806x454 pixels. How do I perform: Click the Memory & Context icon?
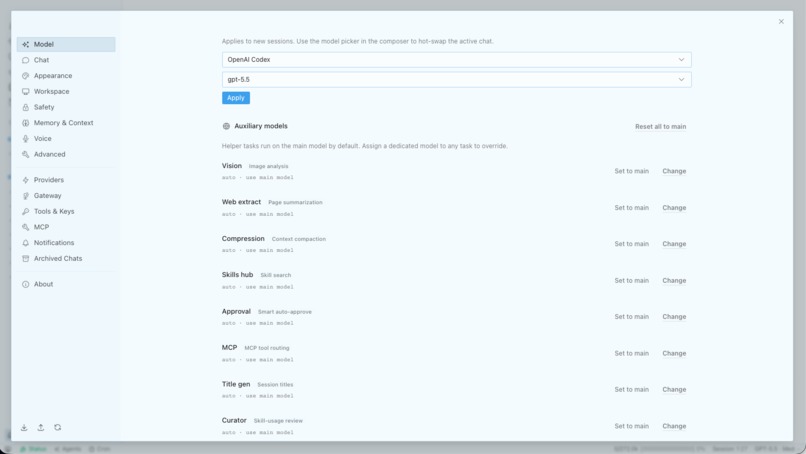[x=25, y=123]
